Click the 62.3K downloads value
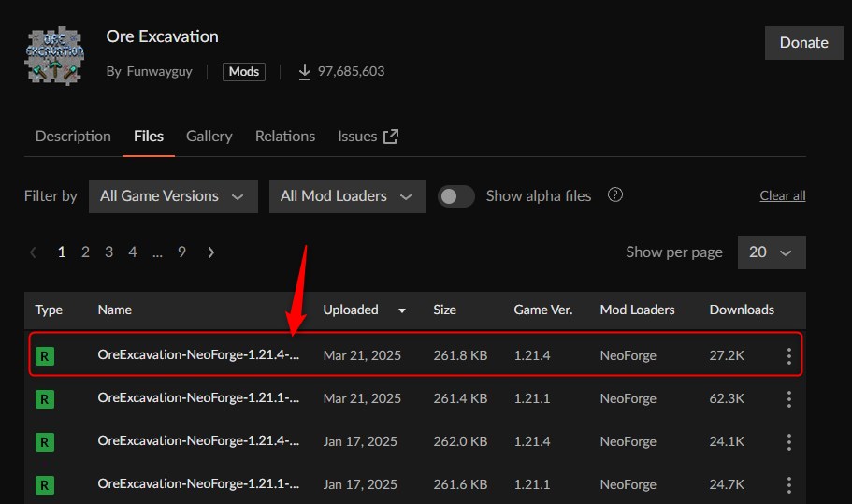 click(727, 398)
